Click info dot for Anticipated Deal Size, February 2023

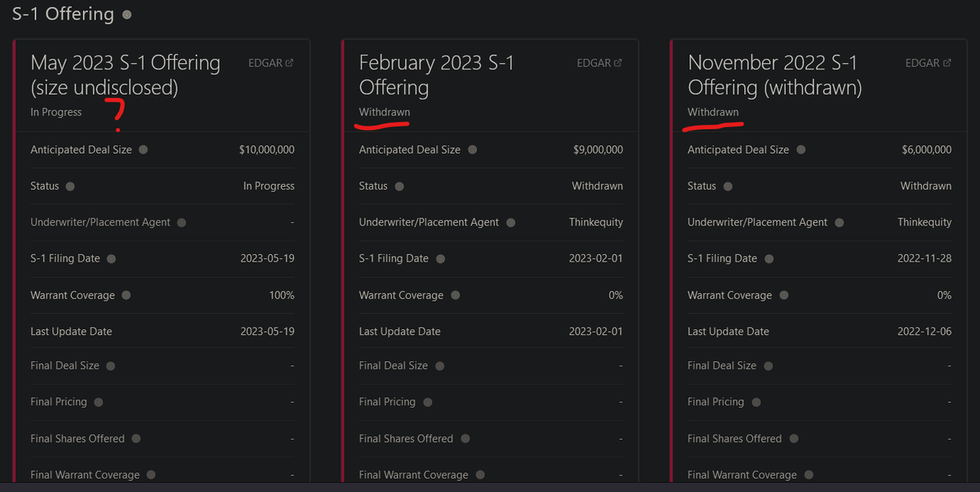coord(472,150)
